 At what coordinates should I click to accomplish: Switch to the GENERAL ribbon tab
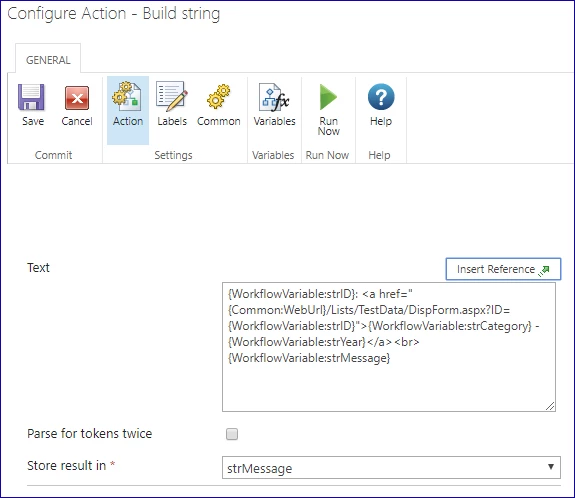[x=48, y=60]
